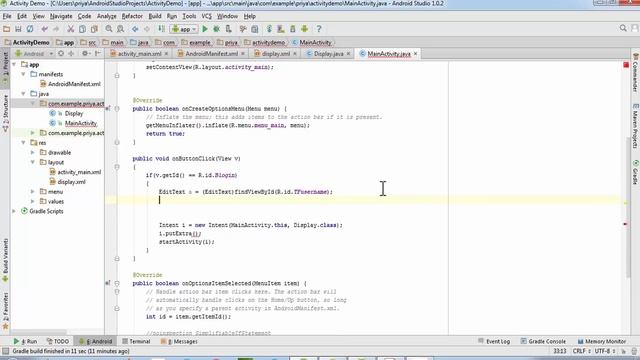Click the editor vertical scrollbar

628,208
